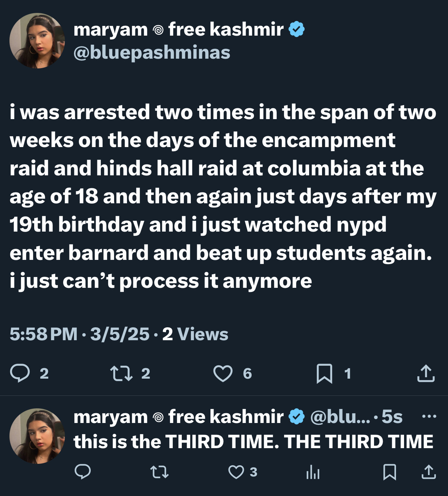
Task: Click the blue verified badge in header
Action: (x=297, y=29)
